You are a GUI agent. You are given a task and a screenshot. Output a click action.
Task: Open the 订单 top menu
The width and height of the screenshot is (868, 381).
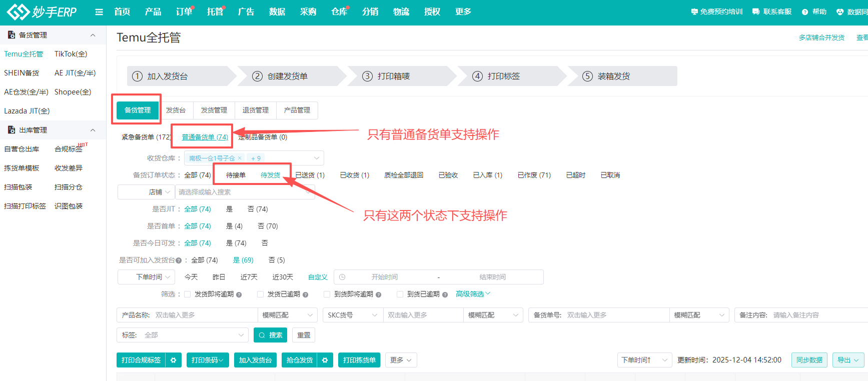[x=184, y=12]
